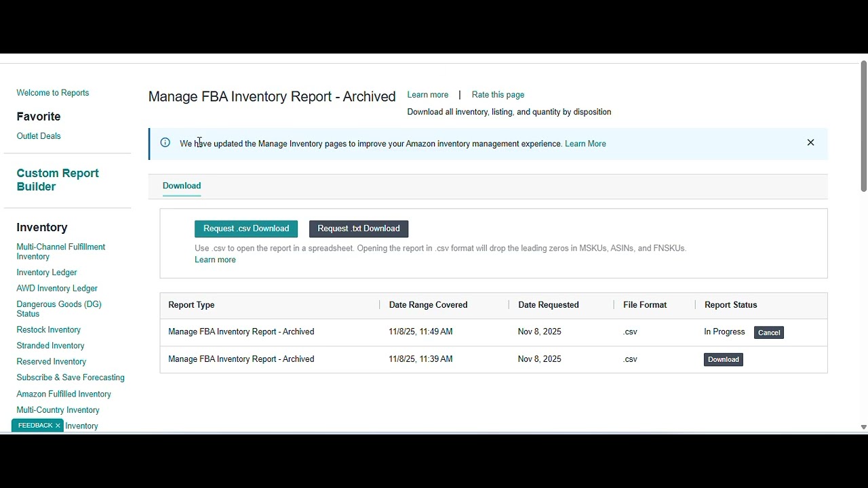Go to Welcome to Reports

[x=53, y=93]
